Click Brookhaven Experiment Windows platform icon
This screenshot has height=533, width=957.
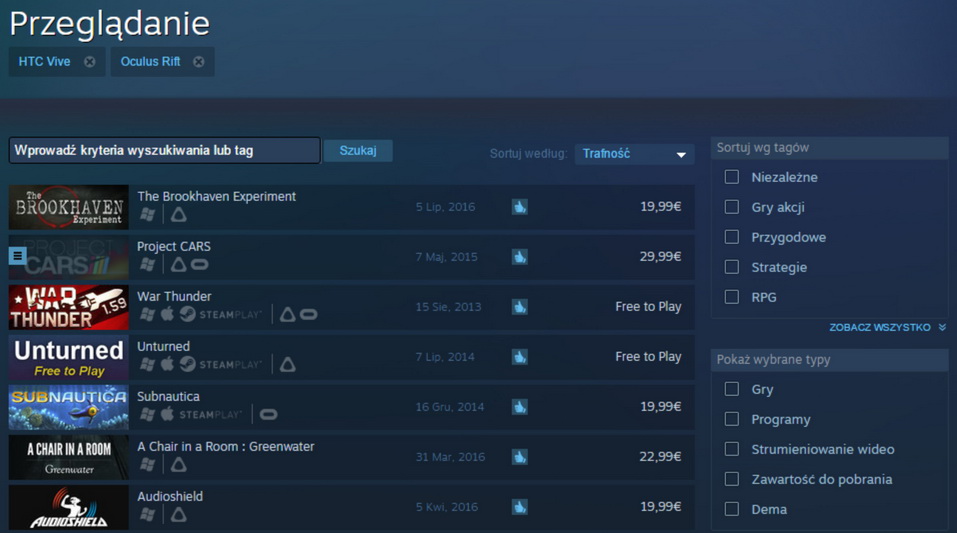pos(148,215)
